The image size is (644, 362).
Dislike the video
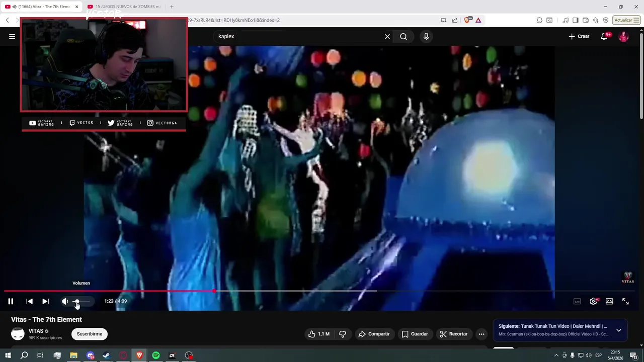coord(343,334)
